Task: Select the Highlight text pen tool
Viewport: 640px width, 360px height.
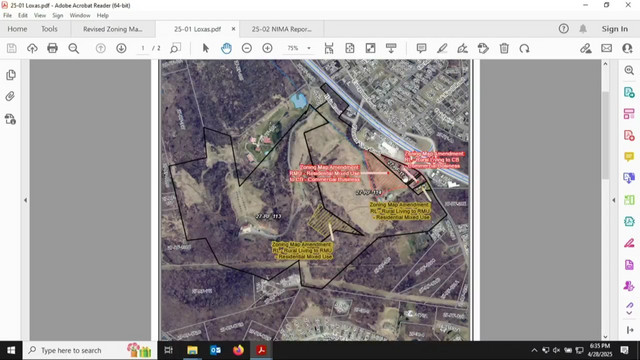Action: pos(442,48)
